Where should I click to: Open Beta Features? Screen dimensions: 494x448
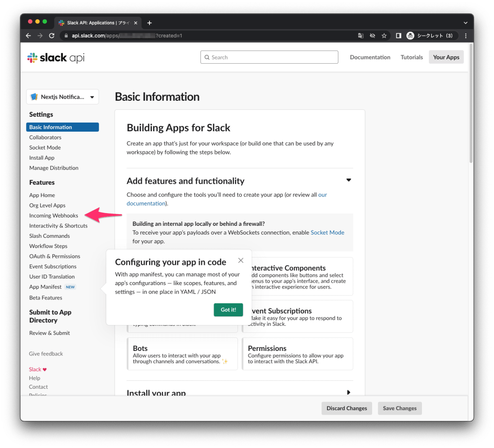pos(46,298)
